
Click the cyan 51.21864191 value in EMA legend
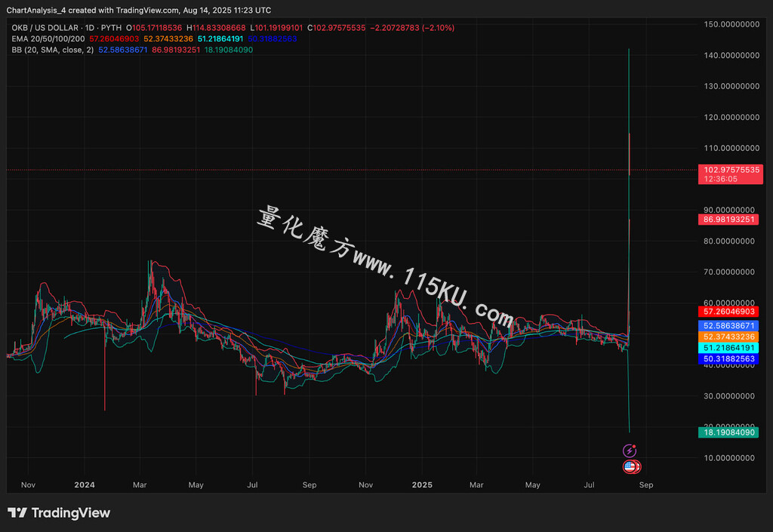point(220,39)
